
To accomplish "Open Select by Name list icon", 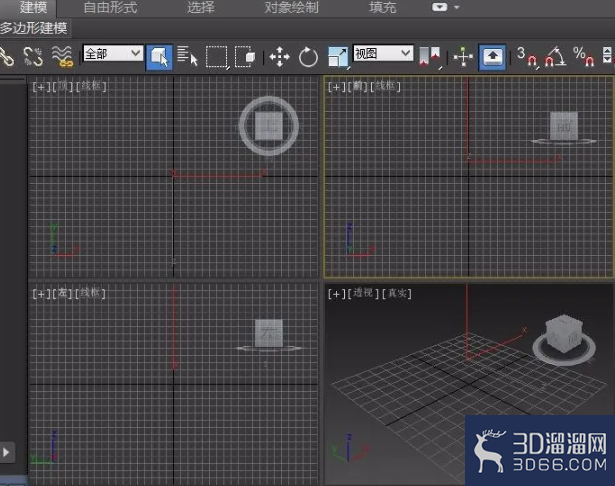I will tap(187, 57).
